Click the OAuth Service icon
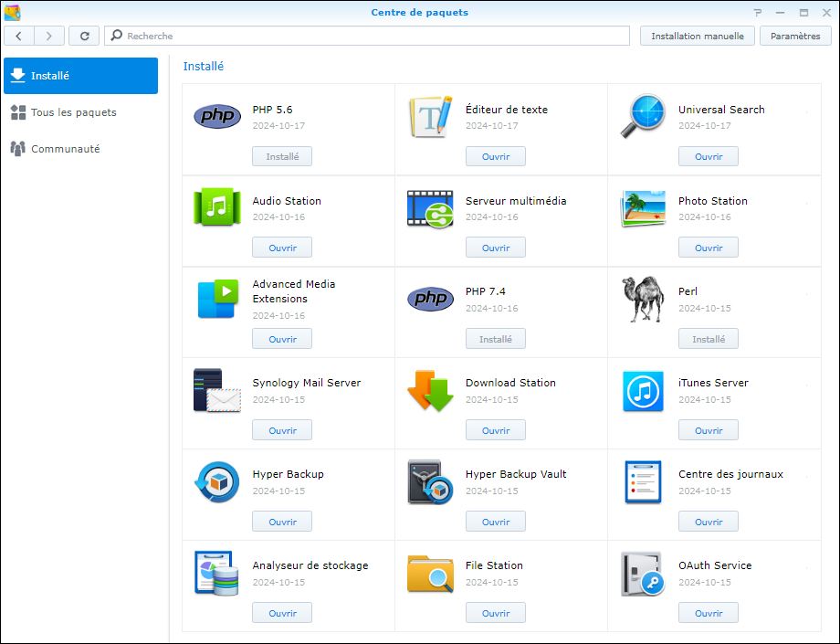This screenshot has height=644, width=840. (x=643, y=574)
